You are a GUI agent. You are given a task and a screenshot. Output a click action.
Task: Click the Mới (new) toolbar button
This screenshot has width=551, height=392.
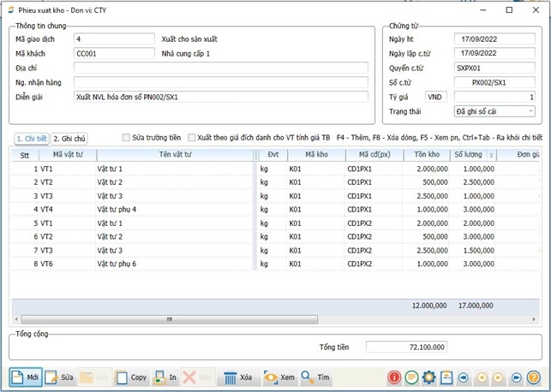click(26, 377)
